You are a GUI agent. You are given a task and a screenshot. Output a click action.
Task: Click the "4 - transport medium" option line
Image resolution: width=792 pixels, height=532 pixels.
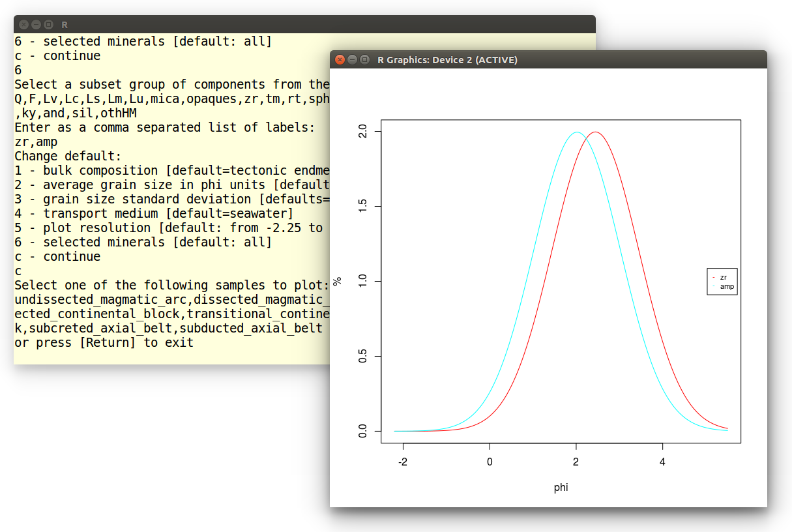click(154, 213)
